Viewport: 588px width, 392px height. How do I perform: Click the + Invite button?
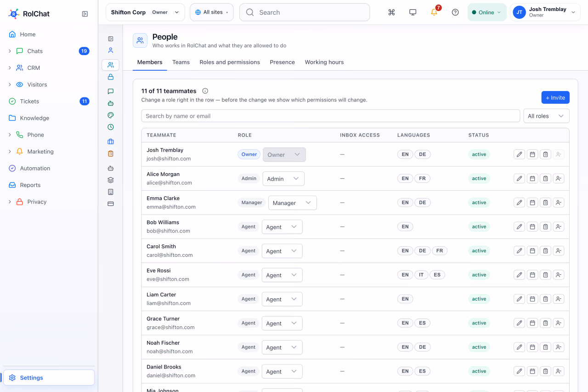pyautogui.click(x=555, y=97)
